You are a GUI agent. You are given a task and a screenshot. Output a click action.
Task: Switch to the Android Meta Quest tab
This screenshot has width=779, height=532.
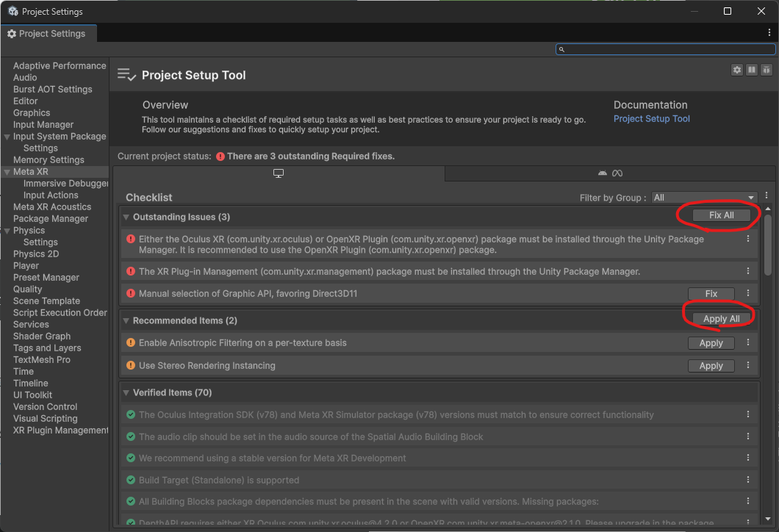pos(610,173)
